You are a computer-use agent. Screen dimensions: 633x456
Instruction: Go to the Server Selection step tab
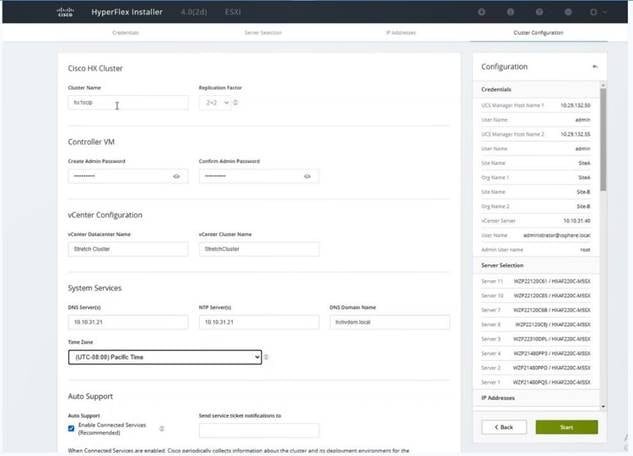click(x=263, y=33)
